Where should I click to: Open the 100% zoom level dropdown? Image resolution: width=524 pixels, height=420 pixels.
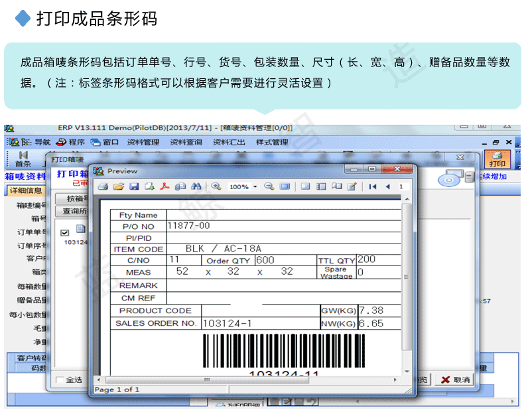coord(255,188)
